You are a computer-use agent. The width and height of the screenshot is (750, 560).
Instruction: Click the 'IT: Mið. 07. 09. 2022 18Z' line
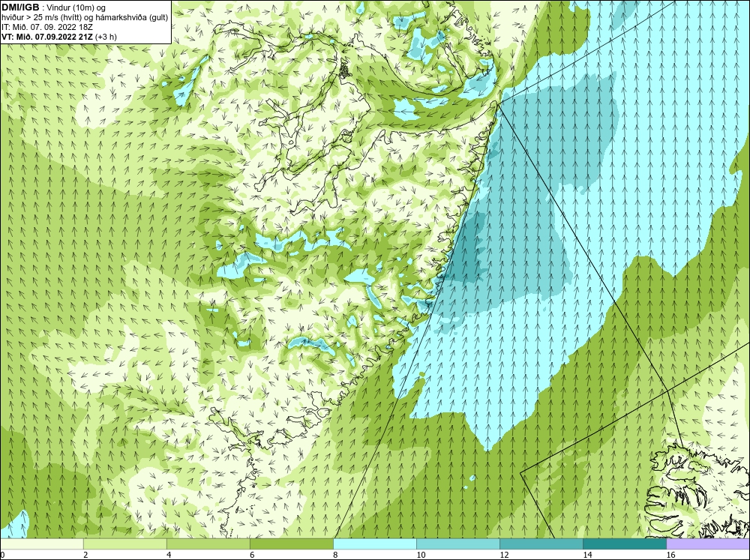pyautogui.click(x=46, y=27)
